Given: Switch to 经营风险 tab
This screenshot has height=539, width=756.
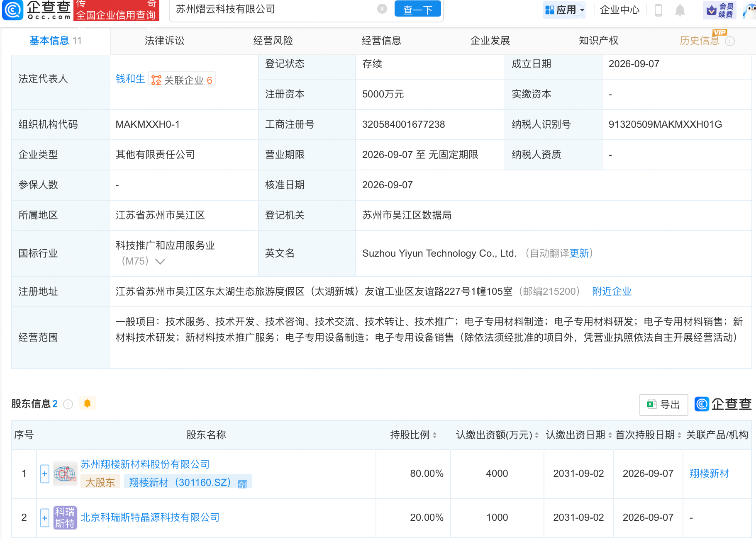Looking at the screenshot, I should [273, 41].
